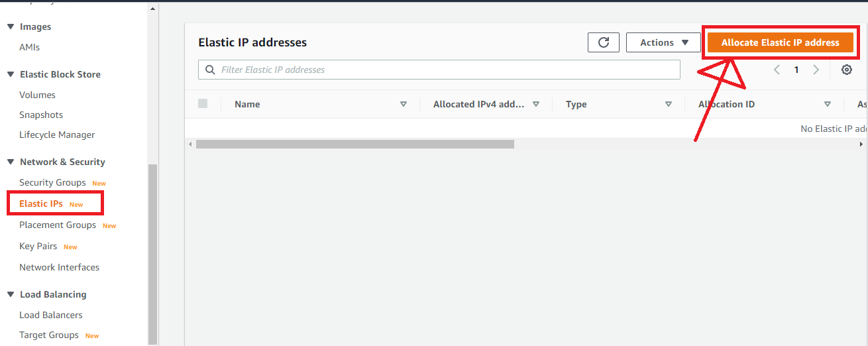Select Key Pairs in the sidebar

pyautogui.click(x=38, y=246)
